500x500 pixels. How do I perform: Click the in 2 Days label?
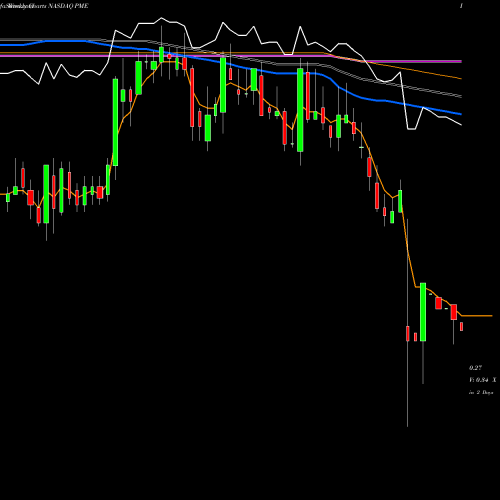481,393
